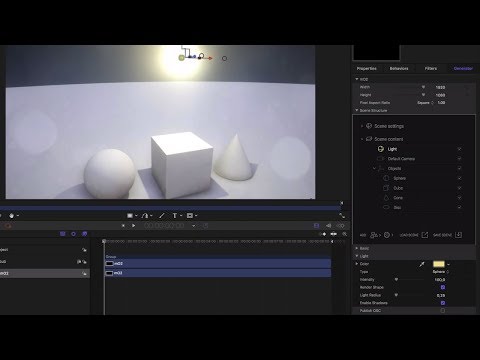This screenshot has width=480, height=360.
Task: Expand the Basic section
Action: pos(357,248)
